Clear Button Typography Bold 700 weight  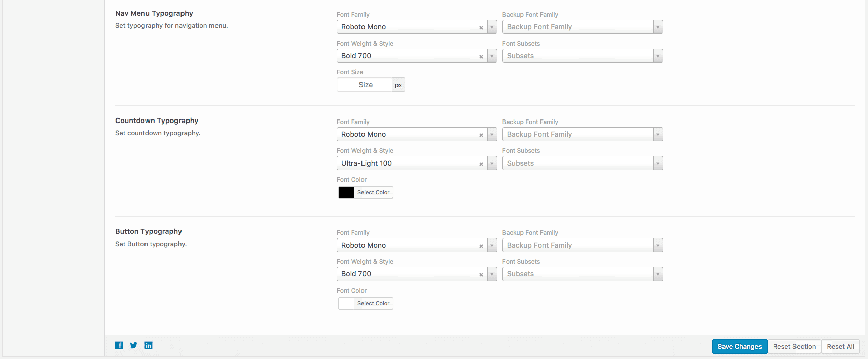481,275
